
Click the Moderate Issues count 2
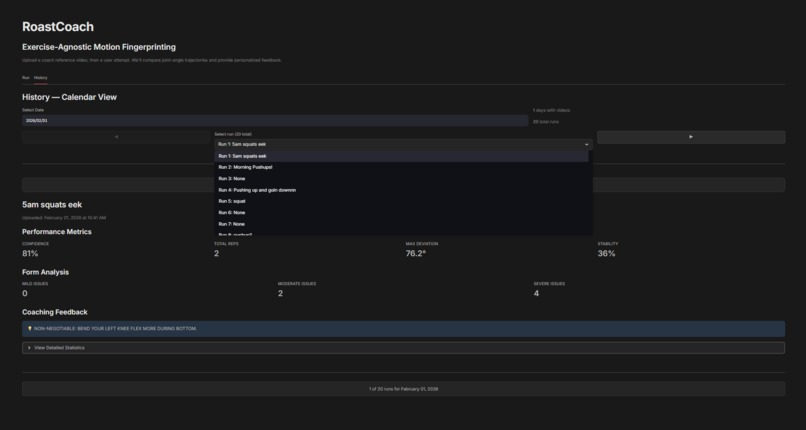click(280, 294)
